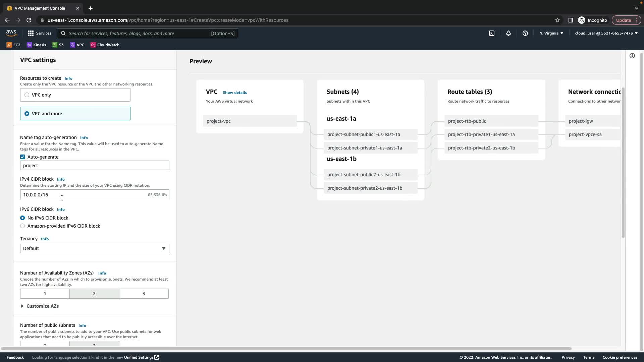
Task: Open the Tenancy Default dropdown
Action: (95, 248)
